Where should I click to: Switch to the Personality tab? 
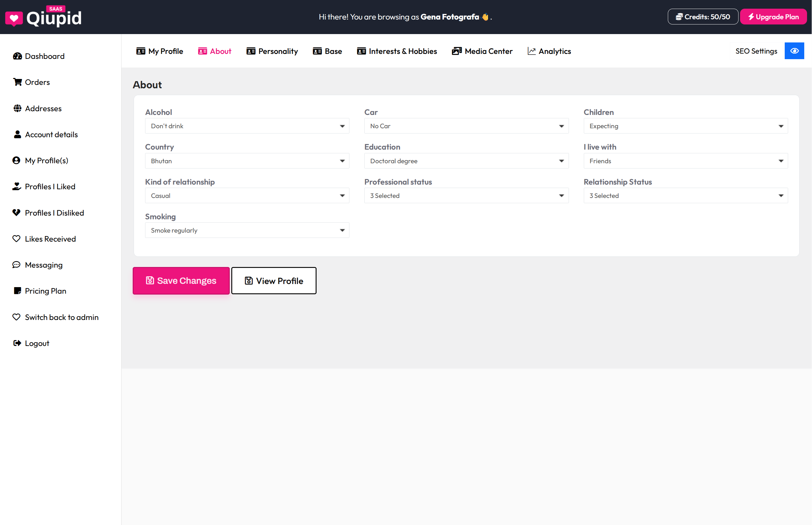(272, 51)
